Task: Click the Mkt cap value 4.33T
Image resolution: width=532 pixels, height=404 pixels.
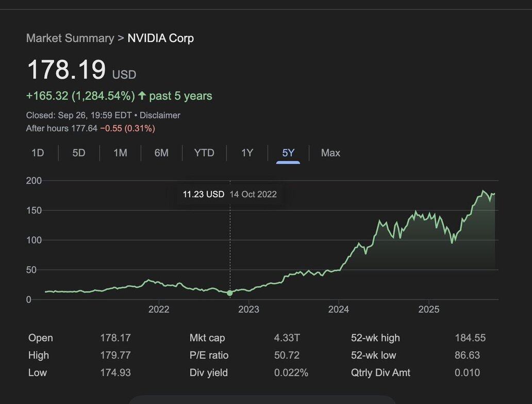Action: (287, 338)
